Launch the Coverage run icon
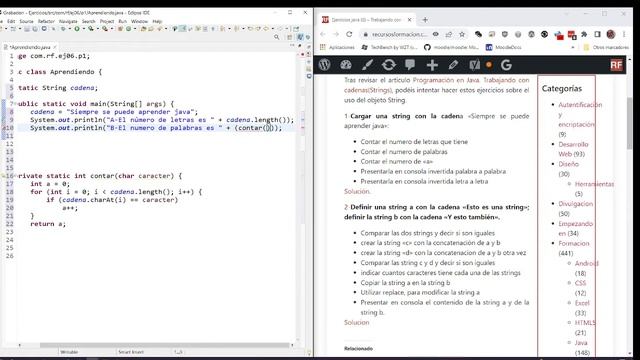The width and height of the screenshot is (640, 360). [91, 29]
